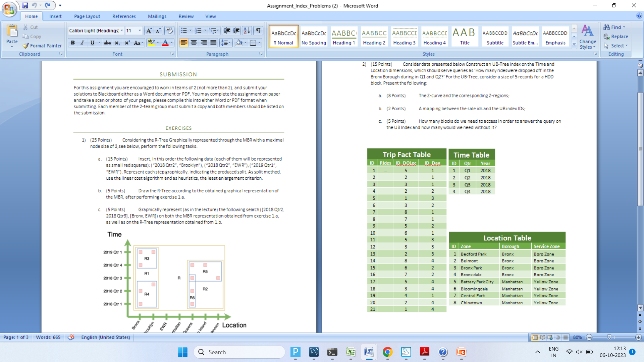Click the Show/Hide paragraph marks icon
This screenshot has width=644, height=362.
pos(258,31)
